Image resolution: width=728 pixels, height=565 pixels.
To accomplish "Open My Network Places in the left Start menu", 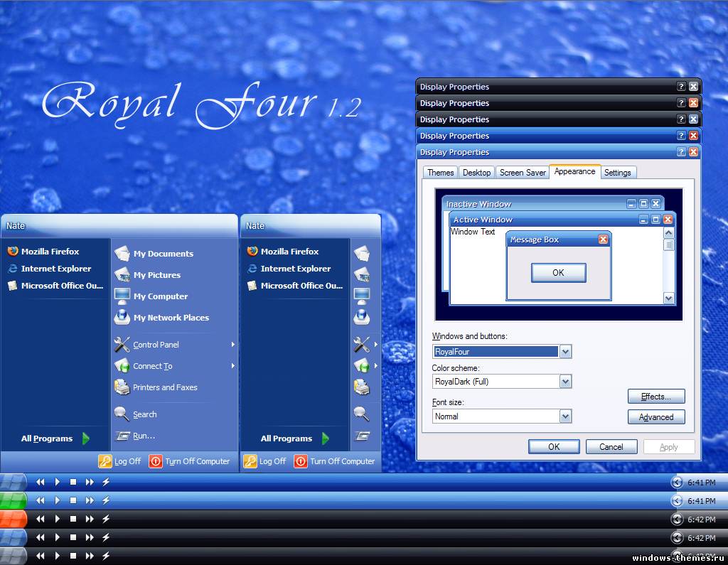I will tap(162, 318).
